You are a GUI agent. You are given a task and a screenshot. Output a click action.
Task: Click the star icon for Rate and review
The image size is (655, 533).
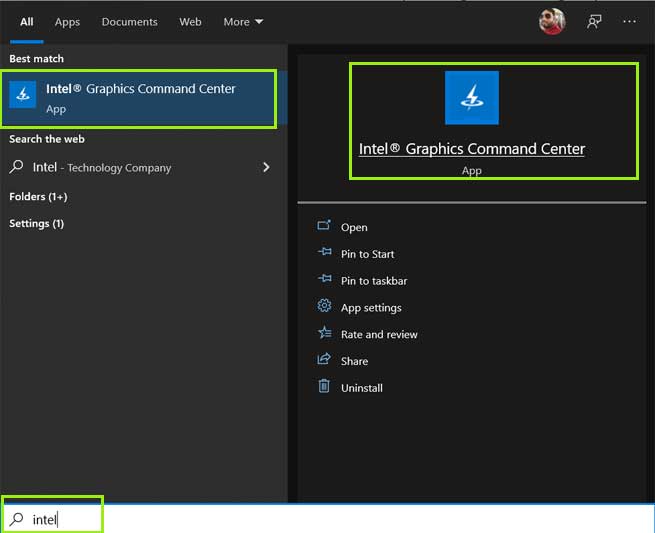coord(325,333)
